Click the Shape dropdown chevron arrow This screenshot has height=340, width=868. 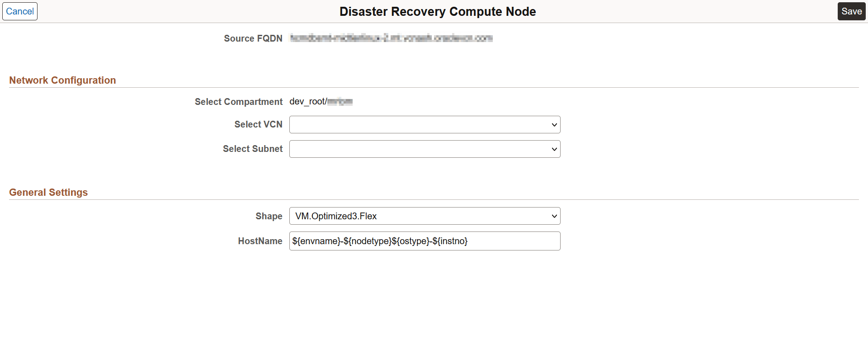(554, 216)
